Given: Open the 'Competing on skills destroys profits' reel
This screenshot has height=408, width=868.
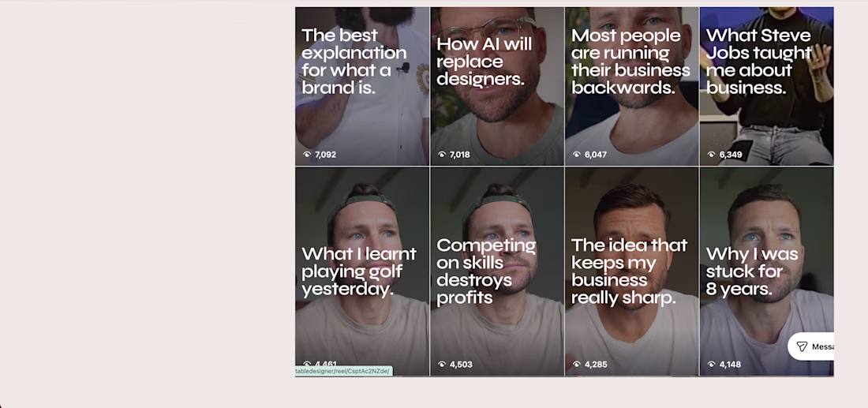Looking at the screenshot, I should coord(497,271).
